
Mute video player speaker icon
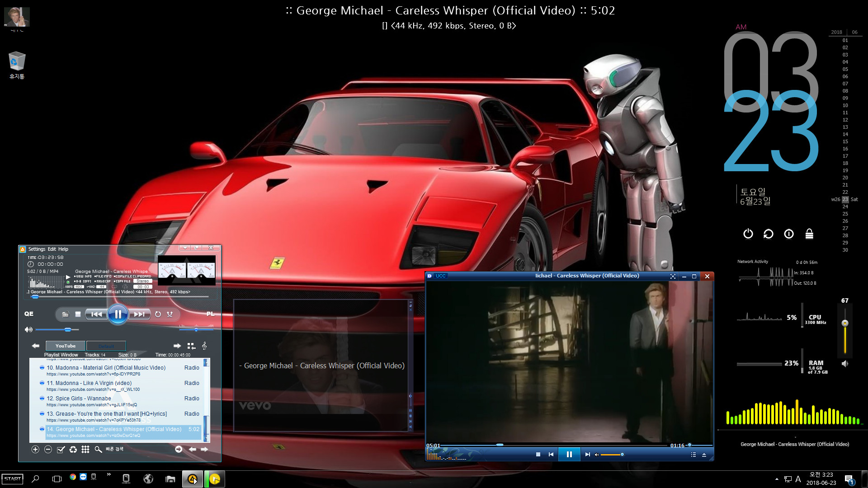[x=597, y=455]
